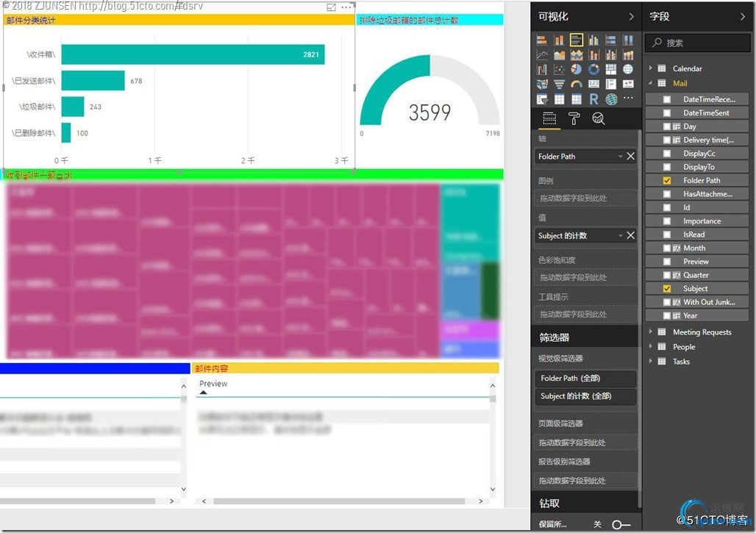Select the 100% stacked column chart visual

pos(628,40)
